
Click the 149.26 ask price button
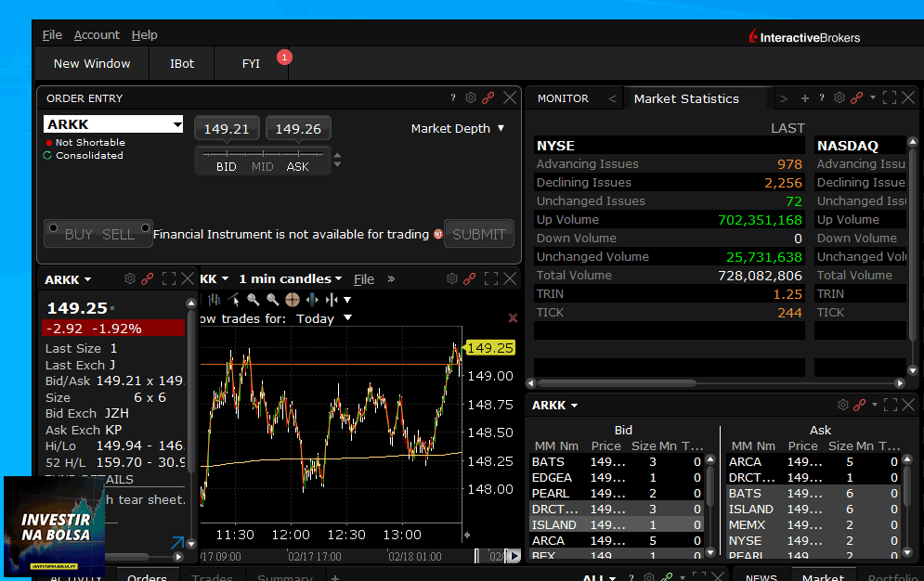tap(298, 129)
